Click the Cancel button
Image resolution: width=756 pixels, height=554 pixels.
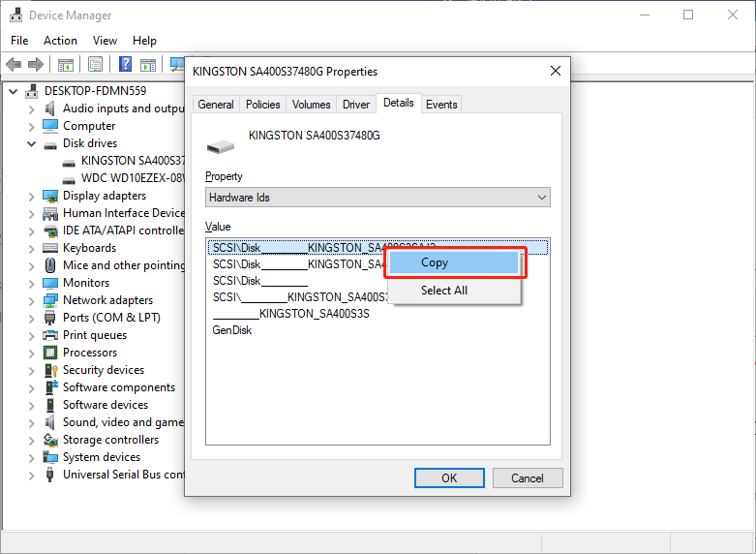[528, 477]
